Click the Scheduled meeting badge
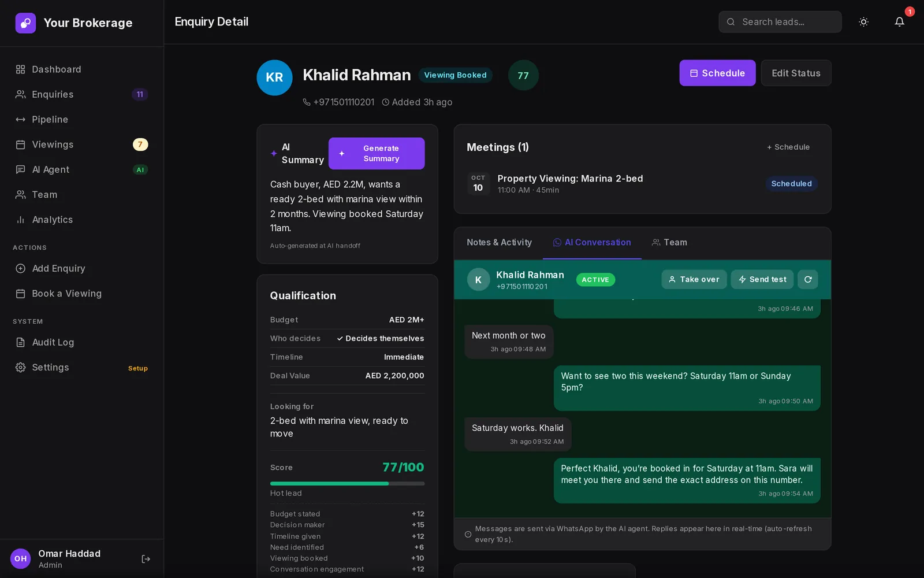Screen dimensions: 924x578 [791, 184]
